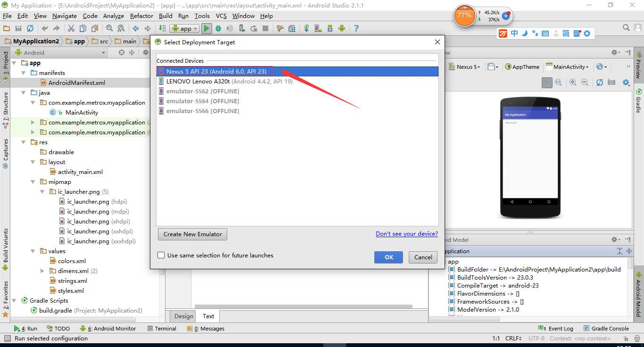The height and width of the screenshot is (347, 644).
Task: Open the app run configuration dropdown
Action: [x=185, y=28]
